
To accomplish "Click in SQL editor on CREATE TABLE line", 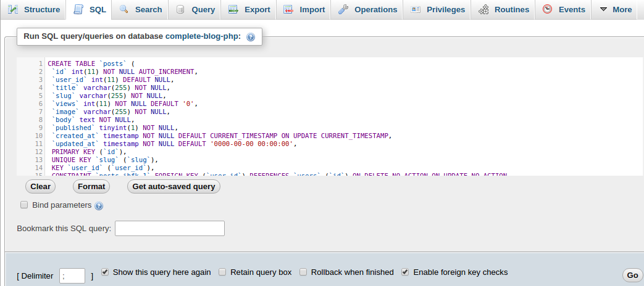I will point(91,63).
